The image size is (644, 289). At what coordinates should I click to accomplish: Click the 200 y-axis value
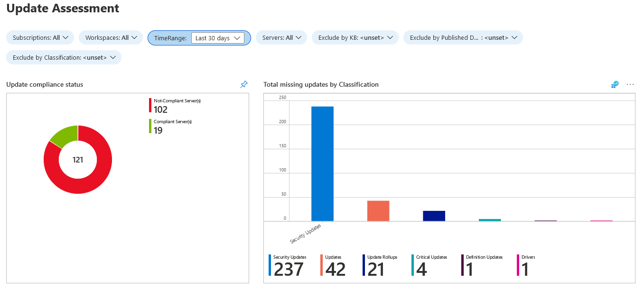tap(282, 122)
